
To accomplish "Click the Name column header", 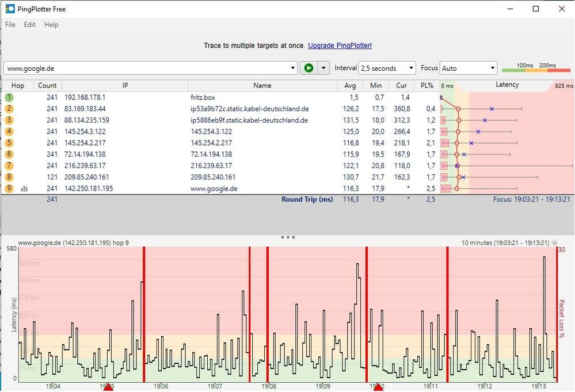I will (x=262, y=85).
